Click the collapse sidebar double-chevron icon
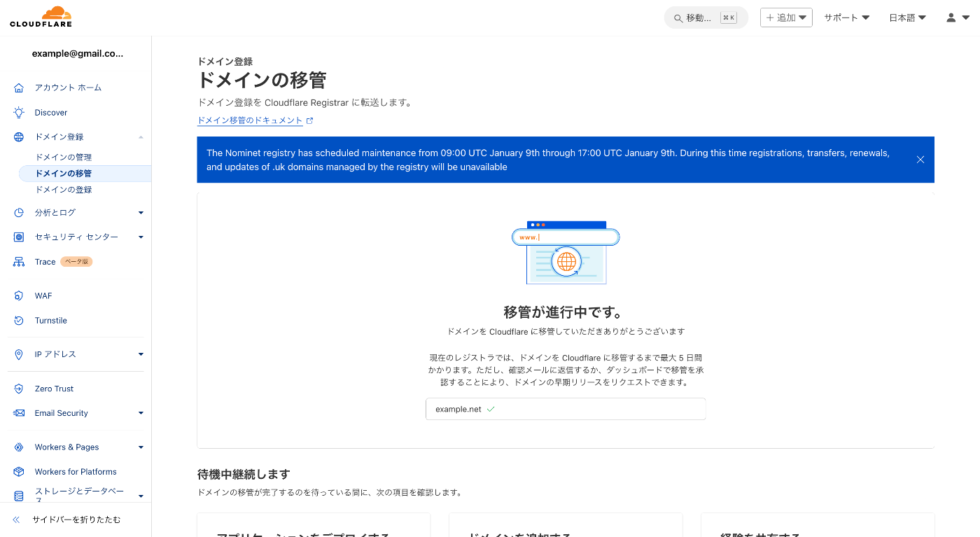The height and width of the screenshot is (537, 980). click(16, 519)
